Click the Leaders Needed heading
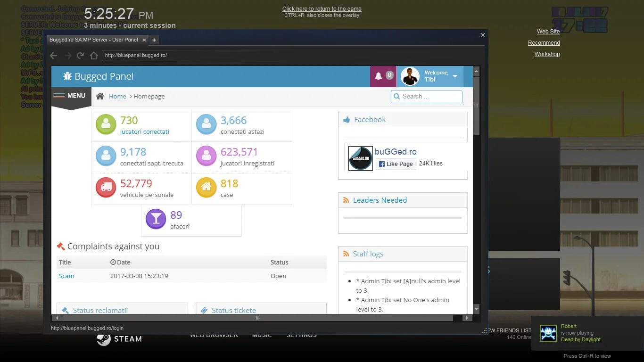 (380, 200)
